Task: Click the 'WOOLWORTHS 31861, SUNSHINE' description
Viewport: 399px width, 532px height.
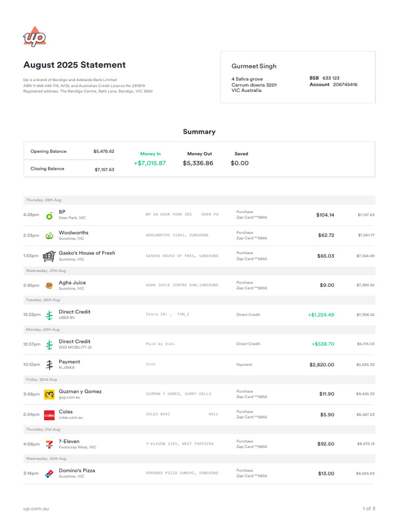Action: (x=177, y=235)
